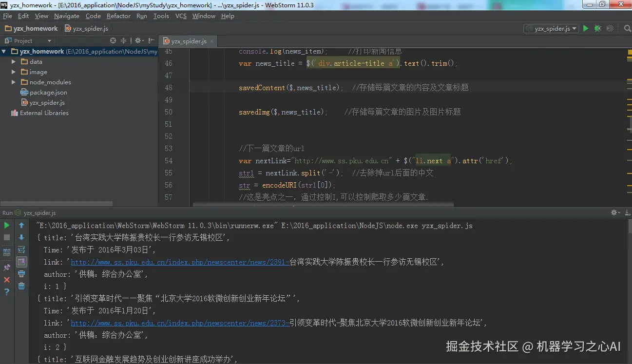Click yzx_spider.js breadcrumb in navigation bar

[87, 29]
